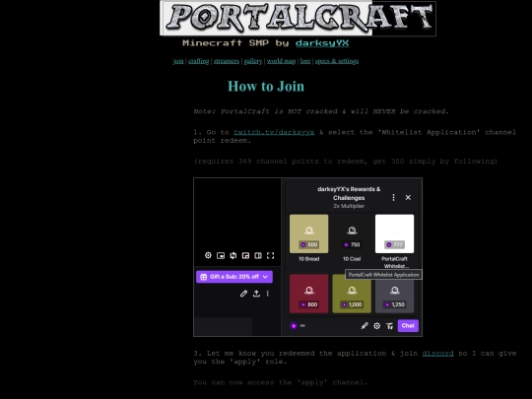This screenshot has height=399, width=532.
Task: Open the streamers page link
Action: coord(227,61)
